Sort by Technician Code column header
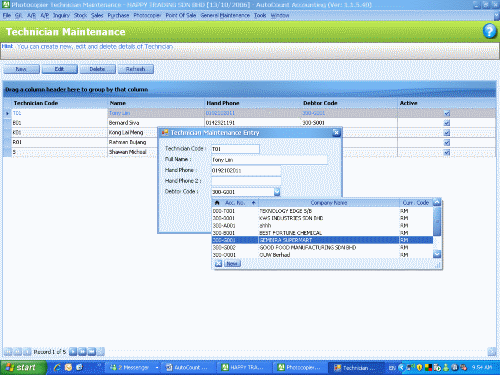This screenshot has width=500, height=375. (59, 103)
